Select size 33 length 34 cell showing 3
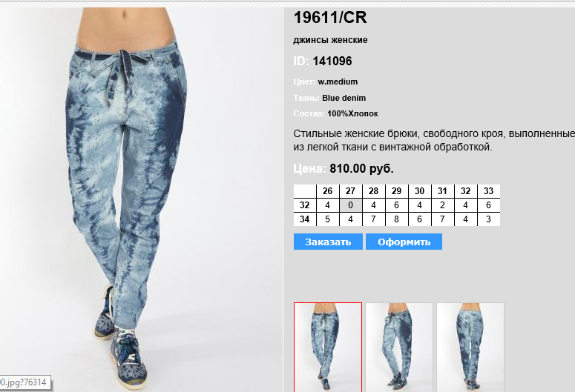This screenshot has width=575, height=392. coord(488,219)
